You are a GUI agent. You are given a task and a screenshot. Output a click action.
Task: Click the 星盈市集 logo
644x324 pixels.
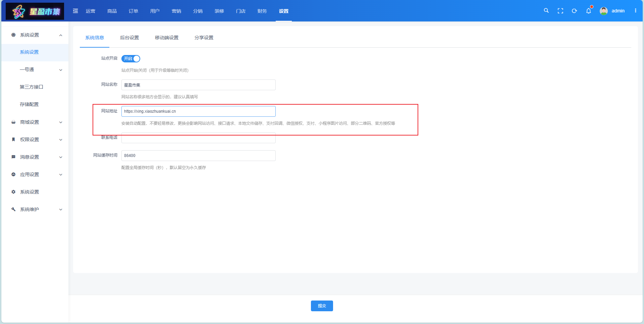[35, 11]
